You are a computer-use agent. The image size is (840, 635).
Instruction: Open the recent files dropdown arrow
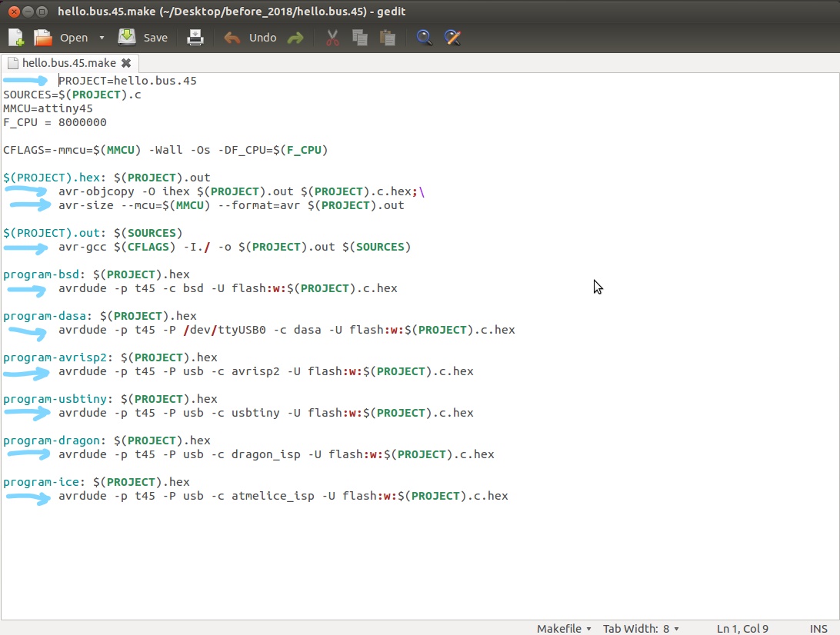pos(102,38)
